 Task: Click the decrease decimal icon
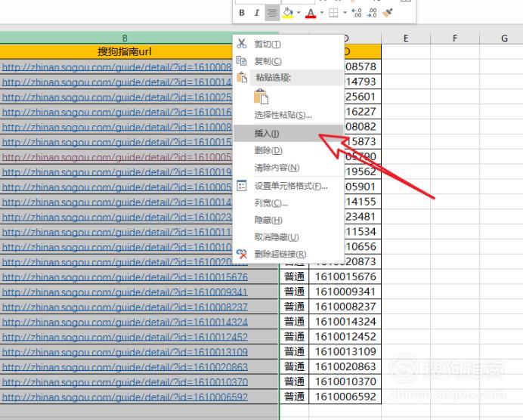point(372,13)
